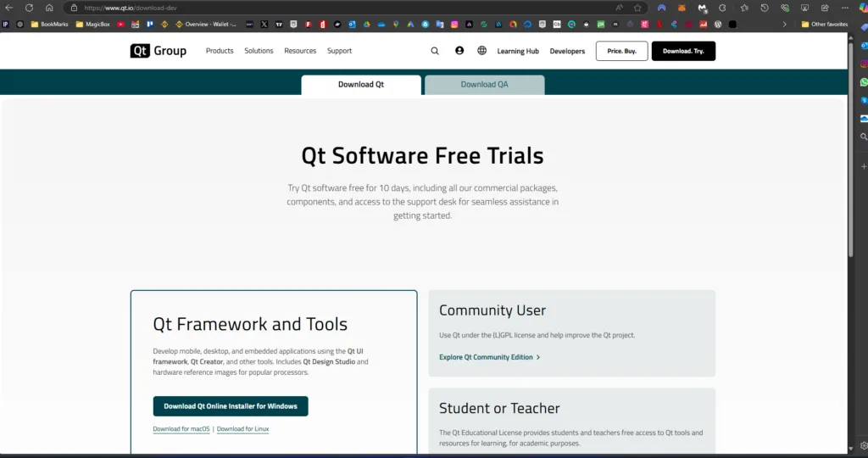868x458 pixels.
Task: Click the Price. Buy. button
Action: pos(621,51)
